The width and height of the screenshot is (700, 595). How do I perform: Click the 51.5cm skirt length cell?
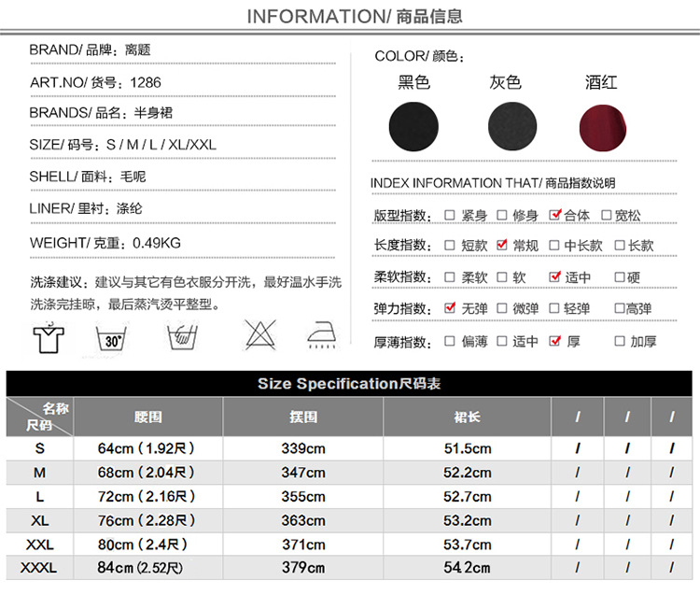tap(468, 448)
